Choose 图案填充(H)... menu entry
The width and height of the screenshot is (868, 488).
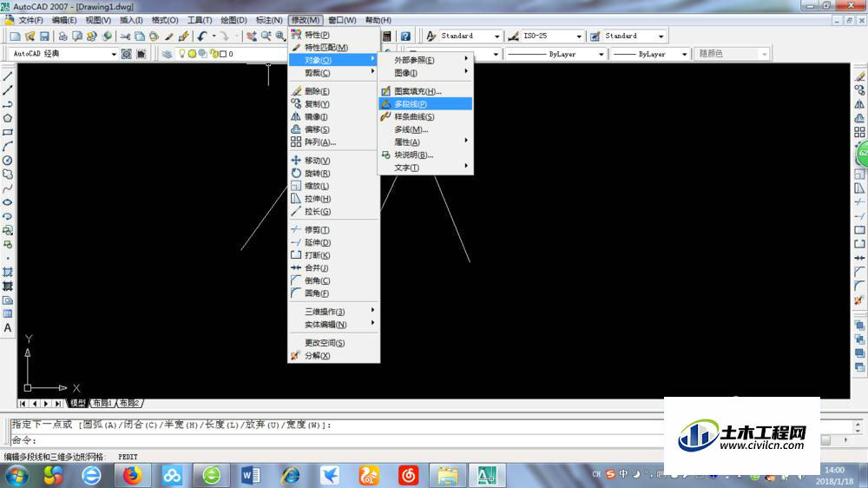tap(425, 91)
